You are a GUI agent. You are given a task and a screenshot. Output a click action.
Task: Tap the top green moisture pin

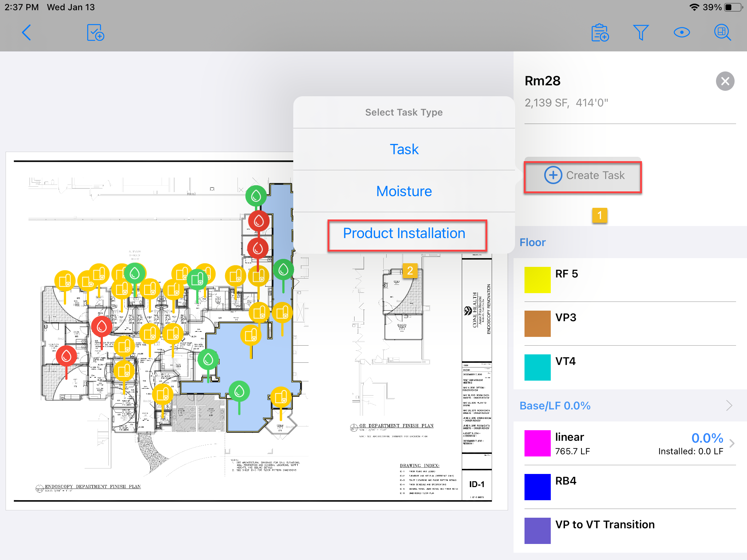pyautogui.click(x=256, y=196)
